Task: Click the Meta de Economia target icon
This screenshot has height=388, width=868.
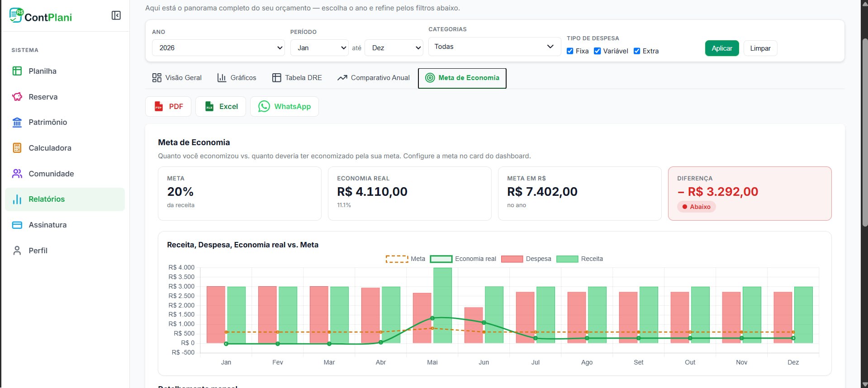Action: (x=430, y=78)
